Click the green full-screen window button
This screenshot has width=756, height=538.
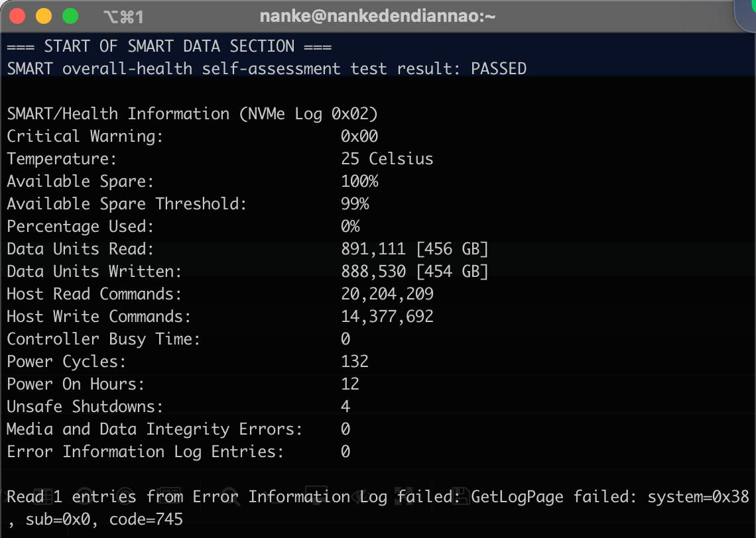click(70, 16)
